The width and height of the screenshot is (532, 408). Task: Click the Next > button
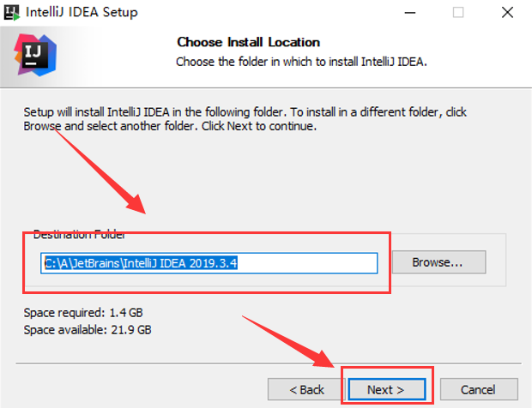[x=386, y=389]
